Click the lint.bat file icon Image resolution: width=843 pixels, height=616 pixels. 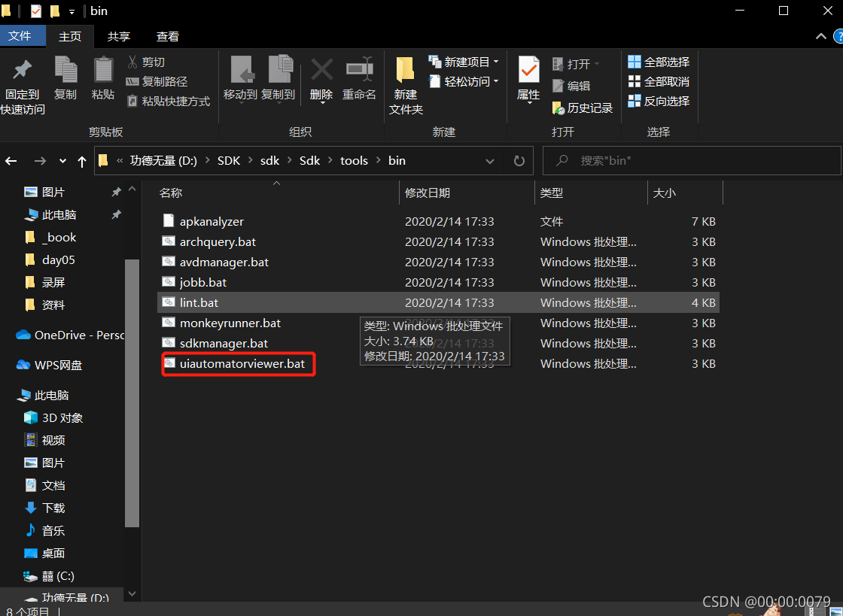tap(169, 302)
